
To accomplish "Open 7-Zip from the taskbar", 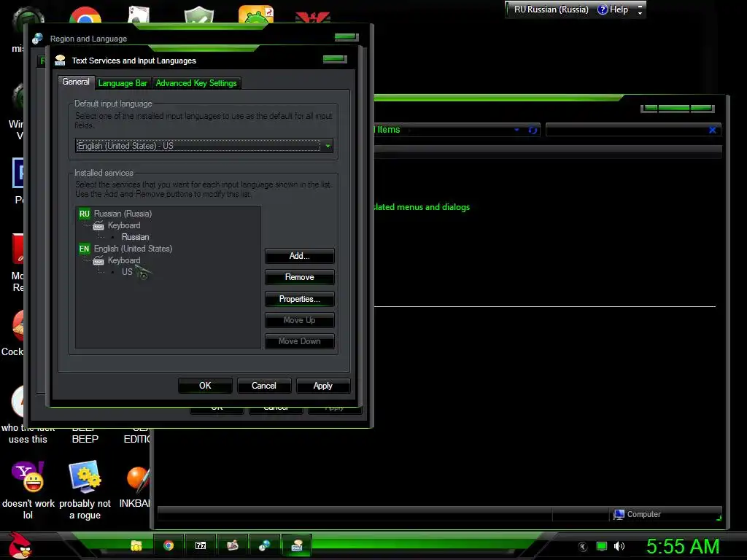I will pyautogui.click(x=201, y=545).
